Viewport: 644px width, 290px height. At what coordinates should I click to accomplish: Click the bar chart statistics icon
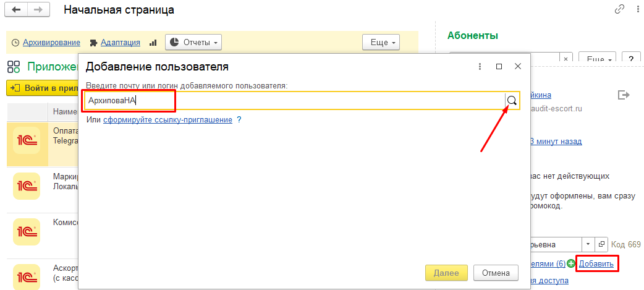pyautogui.click(x=153, y=43)
